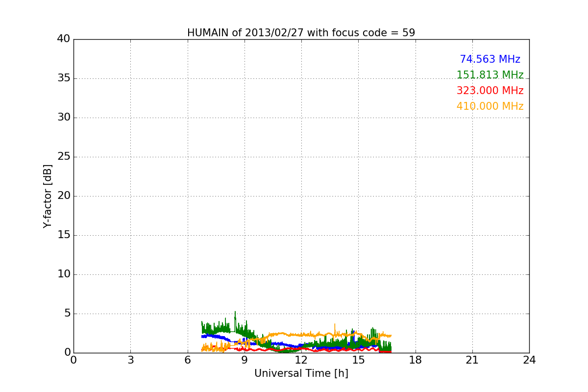Click the y-axis tick label '40'
The height and width of the screenshot is (392, 588).
pyautogui.click(x=64, y=39)
